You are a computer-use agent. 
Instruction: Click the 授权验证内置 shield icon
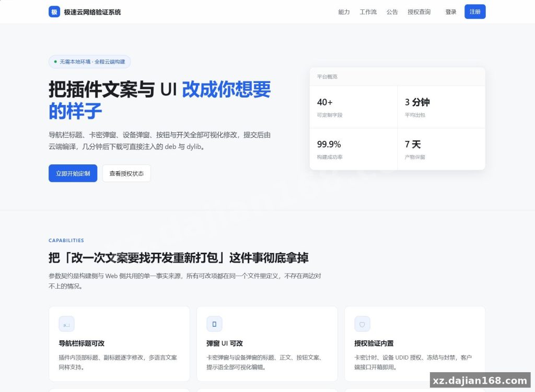point(363,324)
